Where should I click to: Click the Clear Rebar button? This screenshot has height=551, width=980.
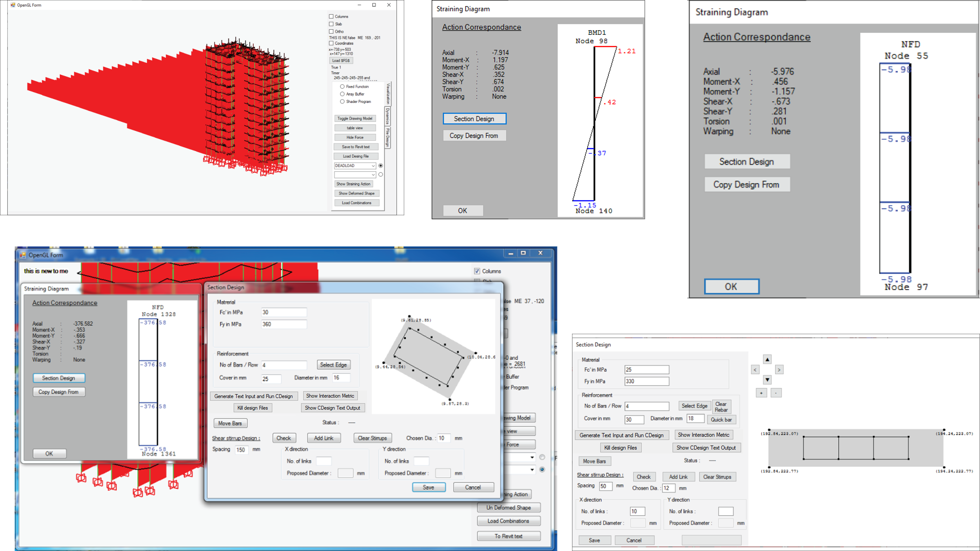click(x=721, y=407)
